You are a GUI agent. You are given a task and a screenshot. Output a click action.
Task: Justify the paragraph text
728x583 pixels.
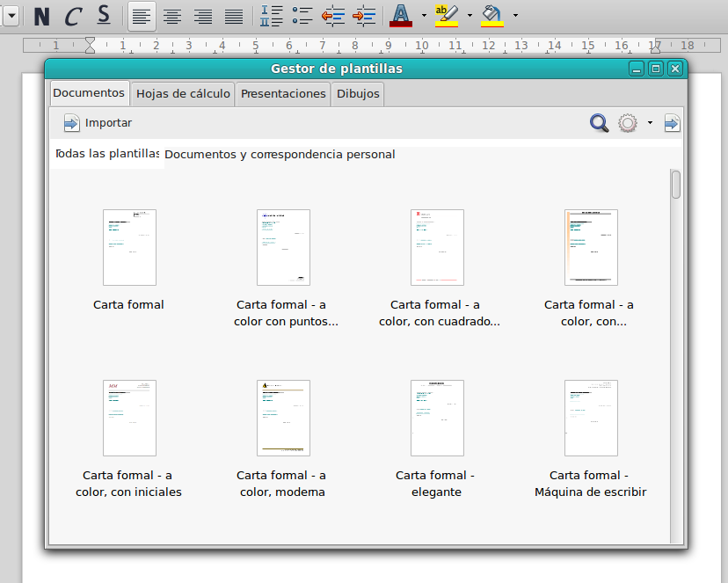point(234,16)
